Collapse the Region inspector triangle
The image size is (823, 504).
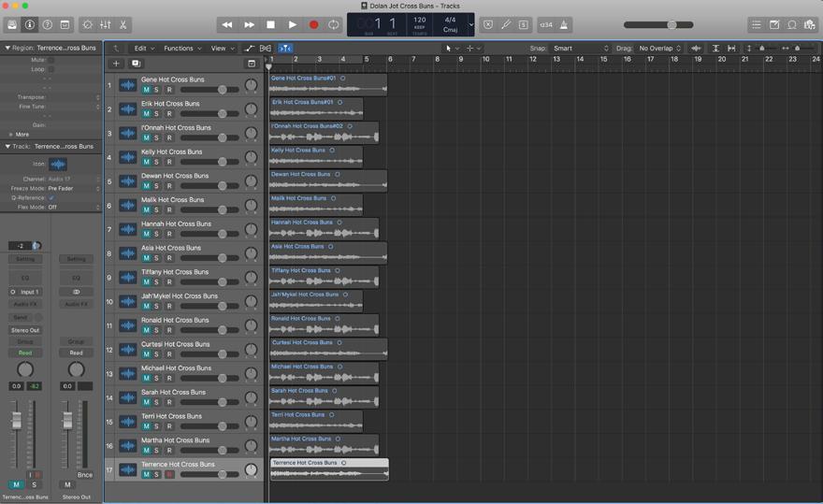tap(7, 48)
